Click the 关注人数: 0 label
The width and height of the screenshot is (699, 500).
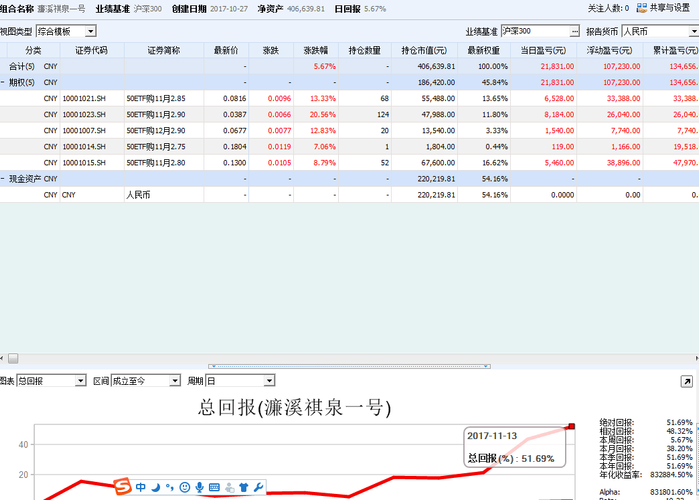coord(608,8)
